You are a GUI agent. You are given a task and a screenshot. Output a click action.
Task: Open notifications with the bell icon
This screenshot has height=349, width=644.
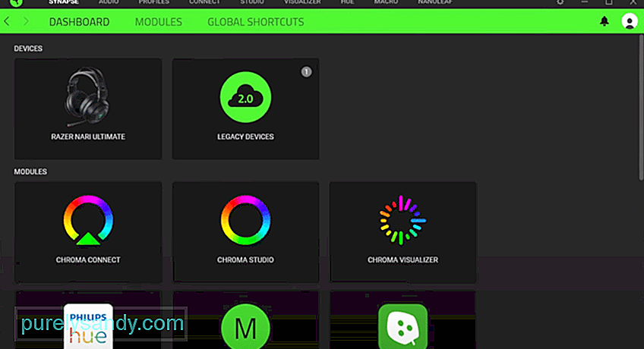605,21
